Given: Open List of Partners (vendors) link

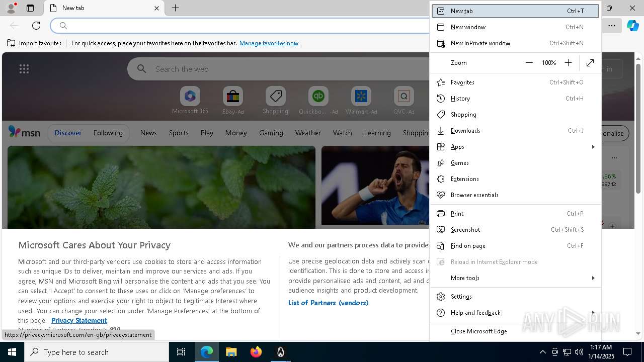Looking at the screenshot, I should click(329, 303).
